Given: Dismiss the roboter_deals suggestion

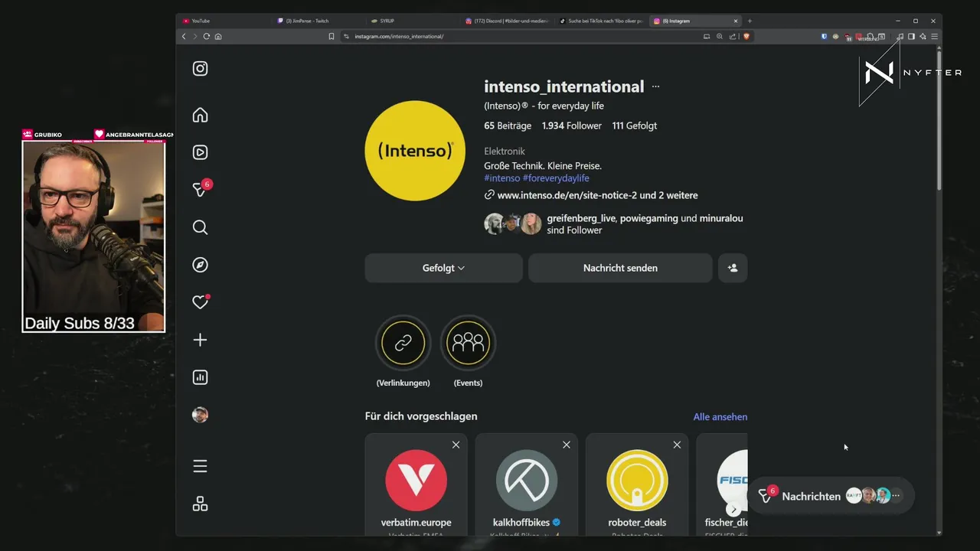Looking at the screenshot, I should (677, 445).
